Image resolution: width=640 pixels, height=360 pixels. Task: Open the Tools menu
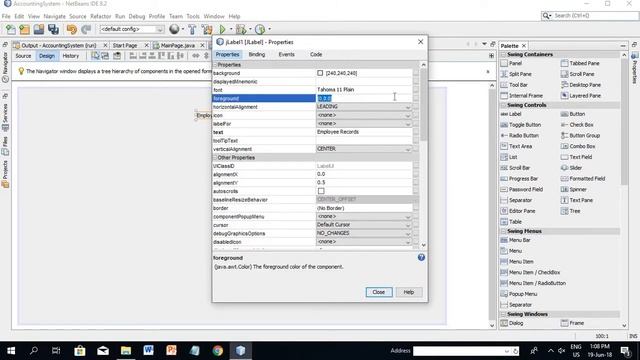[193, 16]
